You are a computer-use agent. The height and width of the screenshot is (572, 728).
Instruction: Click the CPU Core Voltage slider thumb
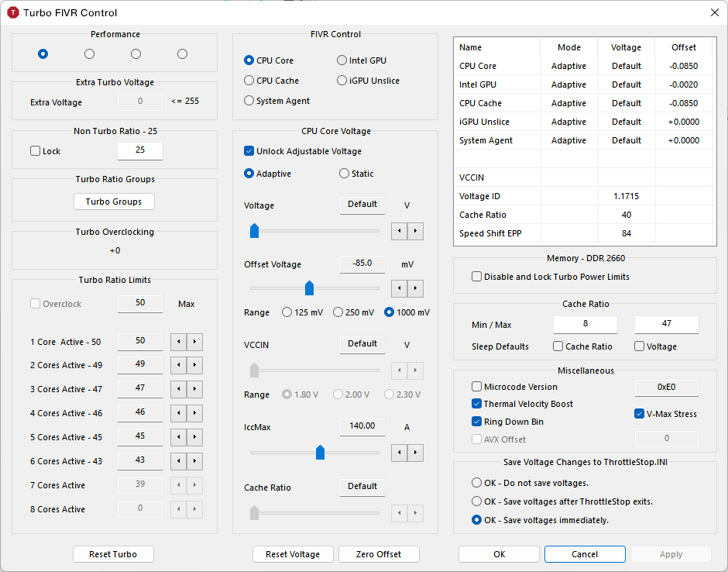(x=255, y=231)
